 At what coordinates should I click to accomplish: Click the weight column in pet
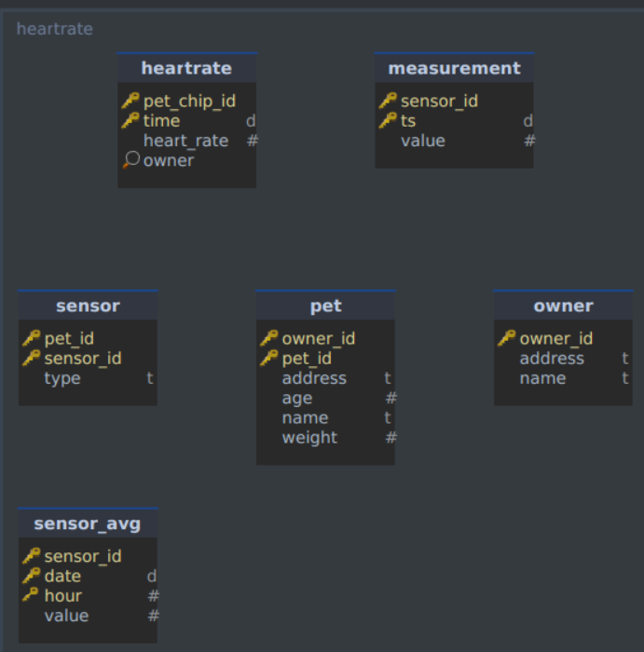coord(326,438)
